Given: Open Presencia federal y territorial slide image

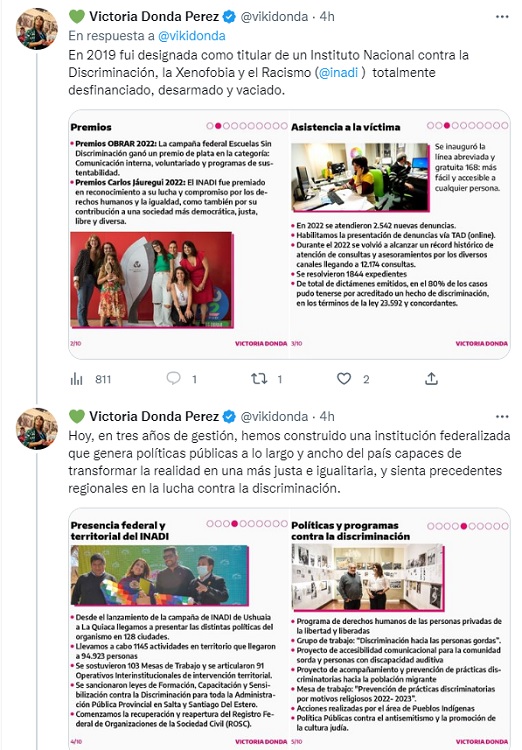Looking at the screenshot, I should tap(179, 629).
